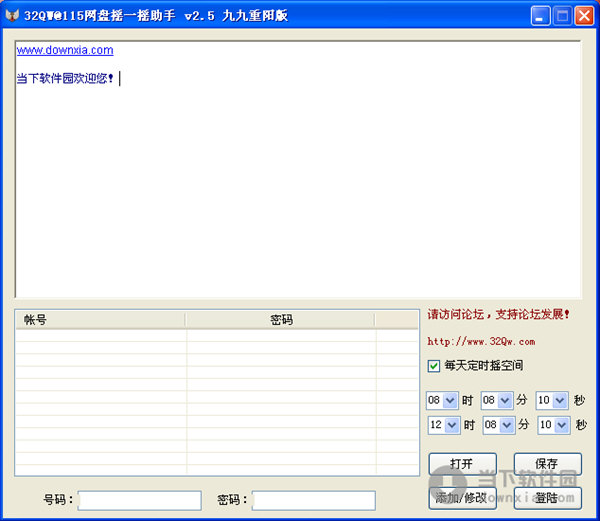
Task: Open the www.downxia.com link
Action: (x=65, y=50)
